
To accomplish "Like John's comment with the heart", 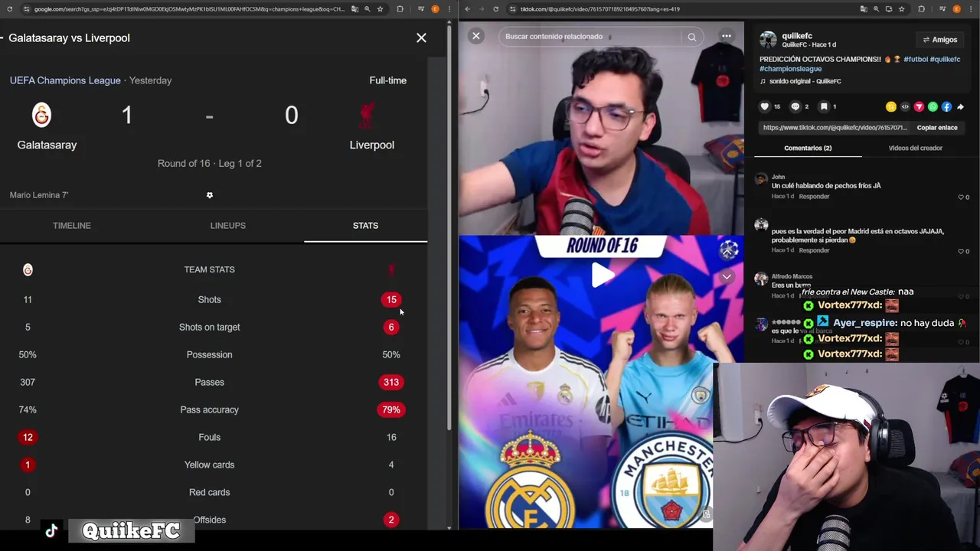I will (x=961, y=197).
